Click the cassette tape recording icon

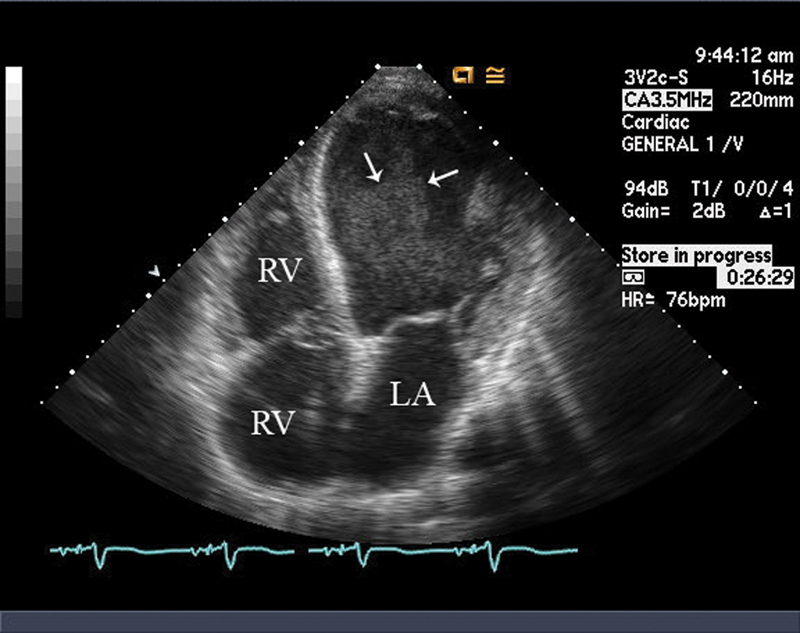tap(632, 275)
